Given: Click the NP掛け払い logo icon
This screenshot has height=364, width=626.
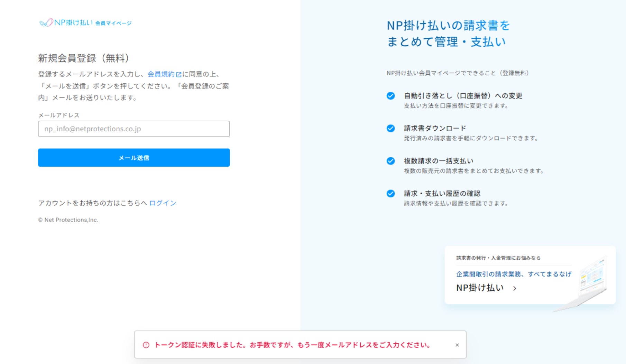Looking at the screenshot, I should tap(46, 23).
